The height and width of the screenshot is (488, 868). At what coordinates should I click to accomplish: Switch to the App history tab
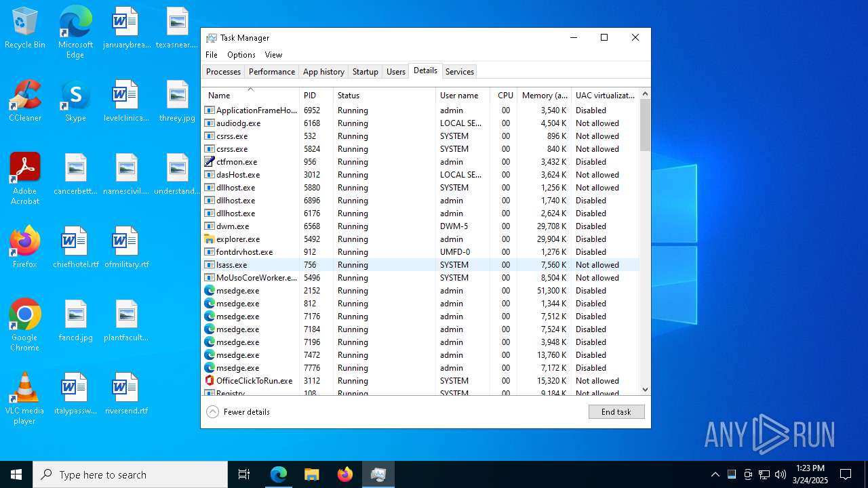point(323,72)
